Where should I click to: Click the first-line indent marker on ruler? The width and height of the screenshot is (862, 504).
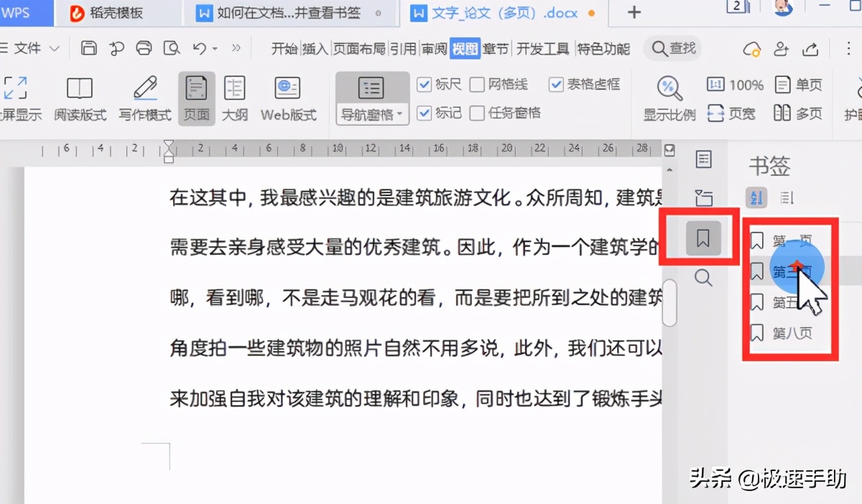tap(169, 145)
